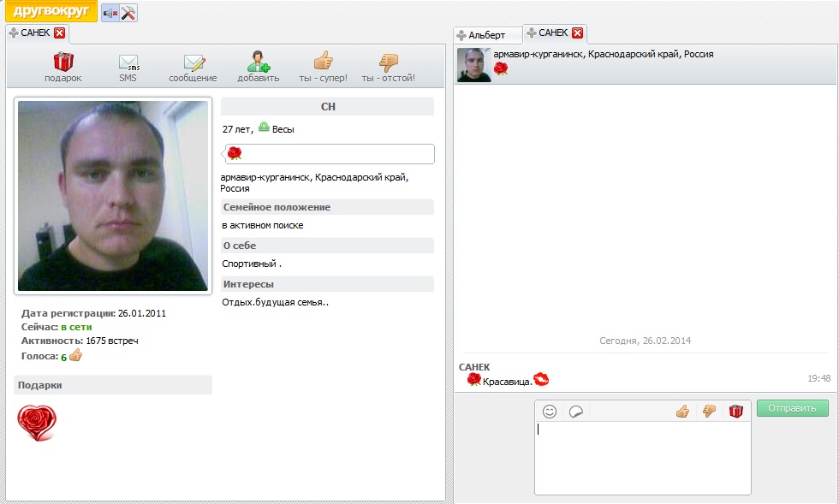Click profile location 'армавир-курганинск, Краснодарский край'
The height and width of the screenshot is (504, 839).
[314, 177]
